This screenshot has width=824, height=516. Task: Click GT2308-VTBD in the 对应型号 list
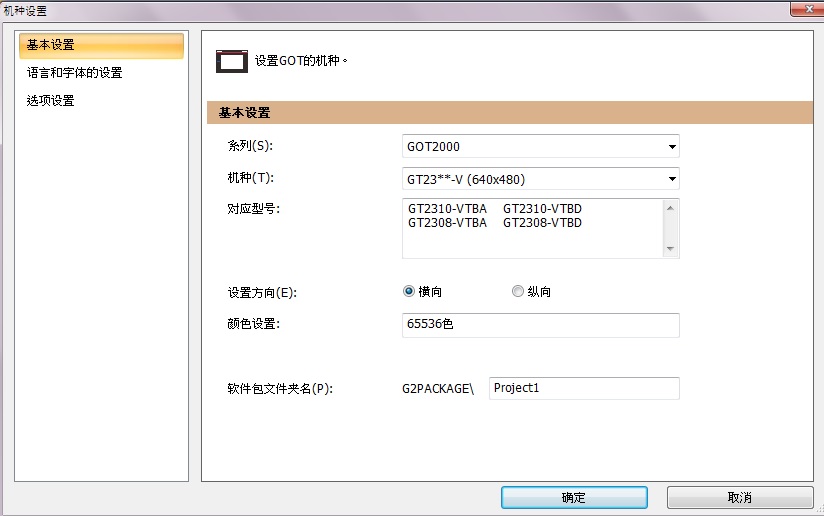point(542,223)
